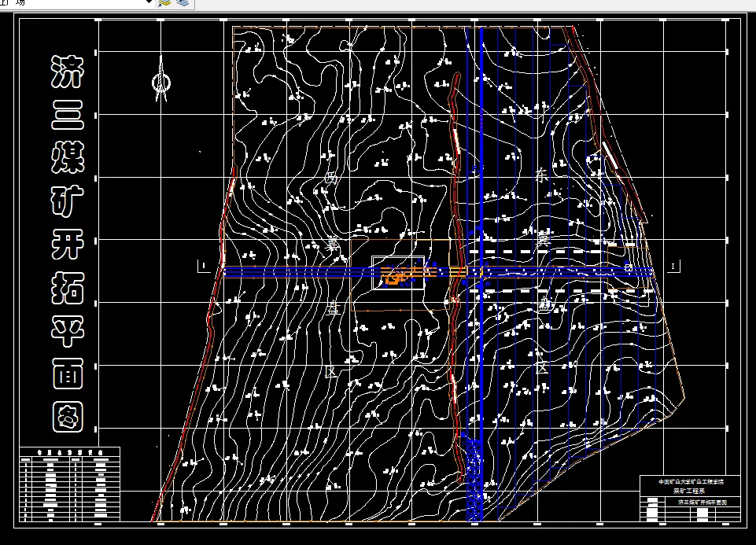
Task: Select the right section marker labeled I
Action: point(673,266)
